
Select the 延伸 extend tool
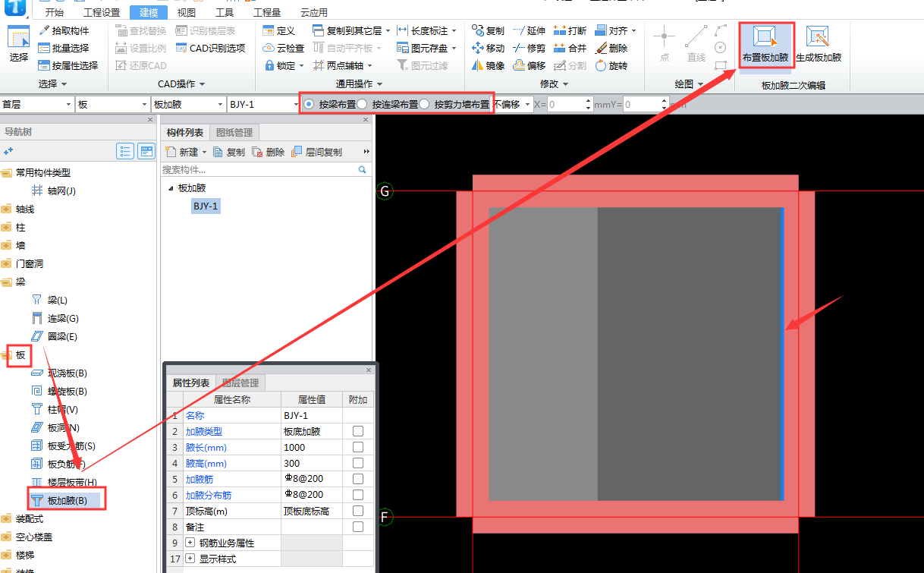pos(529,30)
